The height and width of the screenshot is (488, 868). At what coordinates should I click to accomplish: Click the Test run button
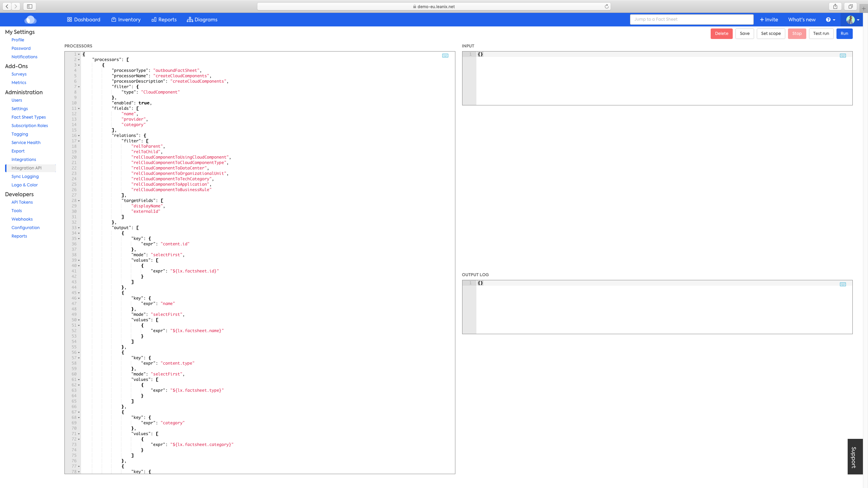[x=821, y=34]
